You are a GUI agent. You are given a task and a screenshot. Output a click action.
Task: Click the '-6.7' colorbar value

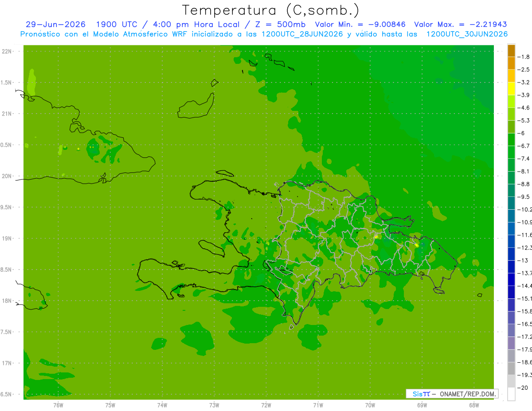[x=524, y=146]
